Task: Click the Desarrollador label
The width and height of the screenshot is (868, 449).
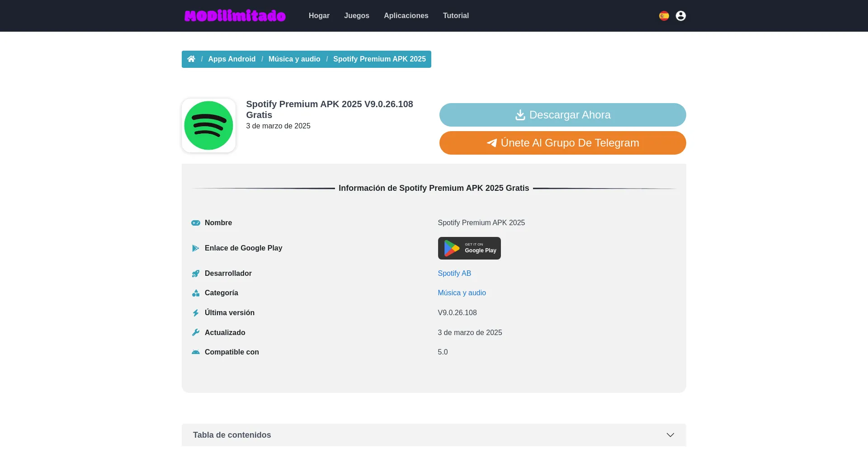Action: coord(228,274)
